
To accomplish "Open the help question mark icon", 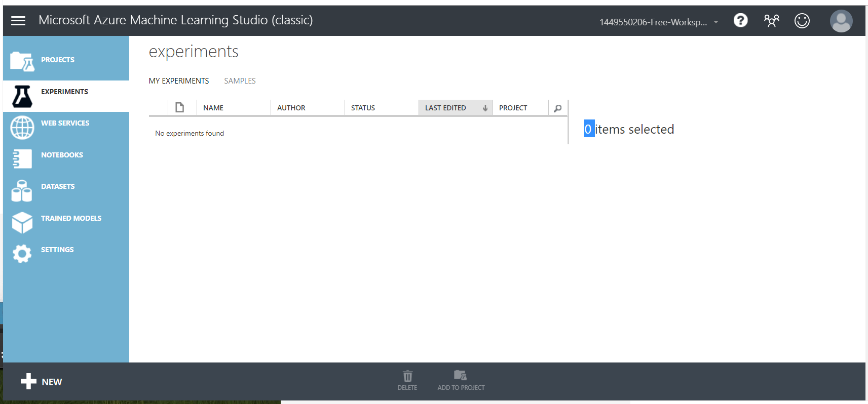I will pyautogui.click(x=741, y=20).
